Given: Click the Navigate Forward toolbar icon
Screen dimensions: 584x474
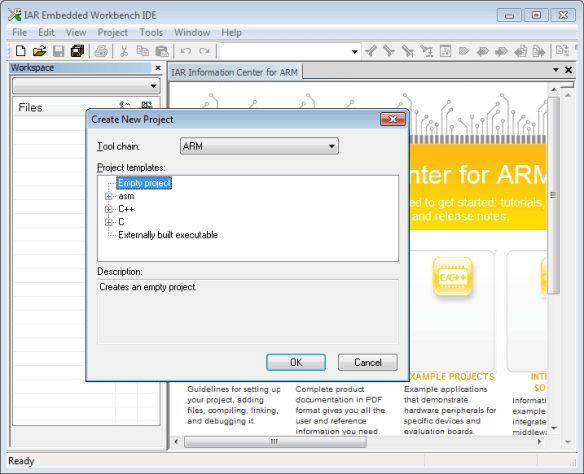Looking at the screenshot, I should pyautogui.click(x=539, y=51).
